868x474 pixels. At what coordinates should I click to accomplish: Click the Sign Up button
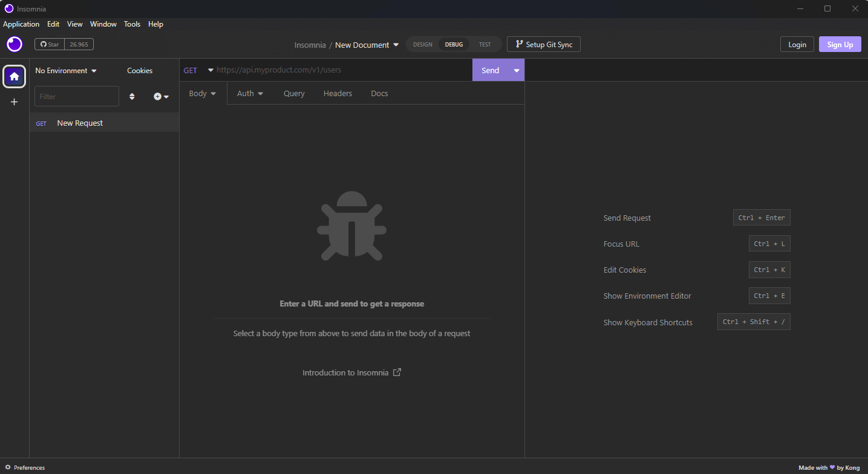point(840,44)
